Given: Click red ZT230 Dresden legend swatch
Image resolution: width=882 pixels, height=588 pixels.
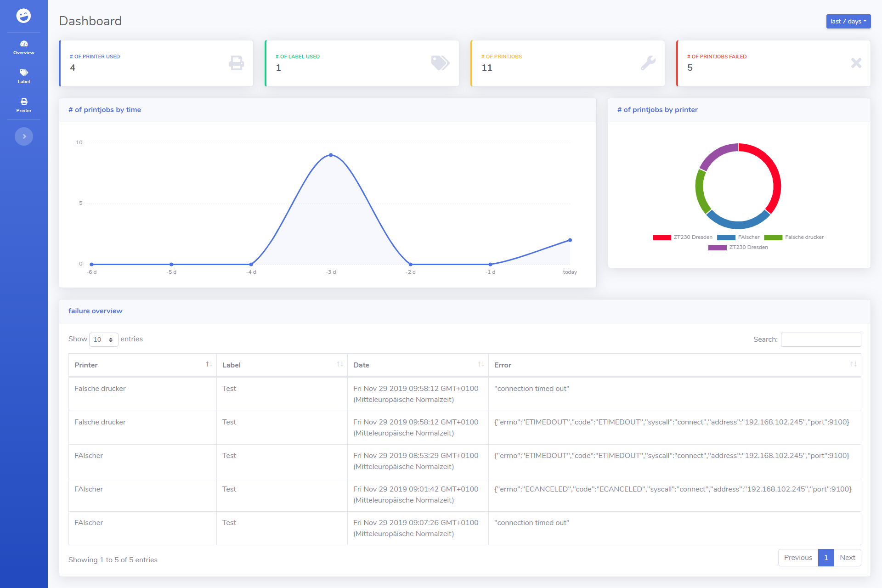Looking at the screenshot, I should 661,237.
